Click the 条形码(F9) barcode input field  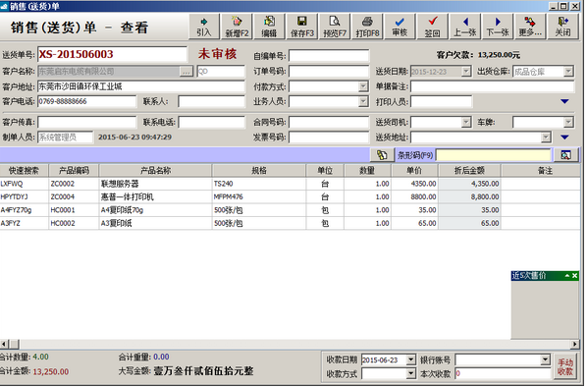[x=494, y=155]
